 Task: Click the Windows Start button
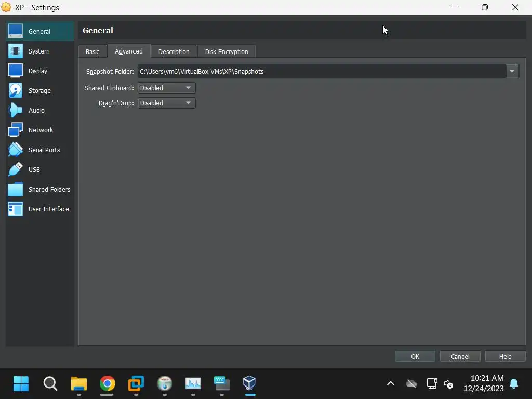[21, 384]
